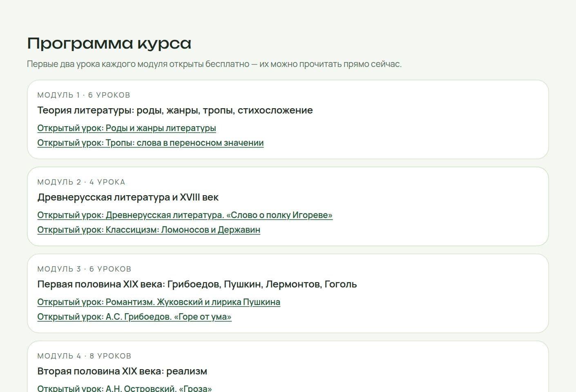Click the intro sentence about free lessons
The image size is (576, 392).
tap(214, 64)
